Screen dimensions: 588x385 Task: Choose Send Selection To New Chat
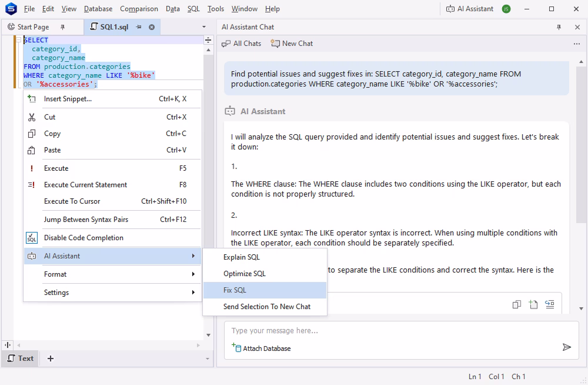(265, 307)
